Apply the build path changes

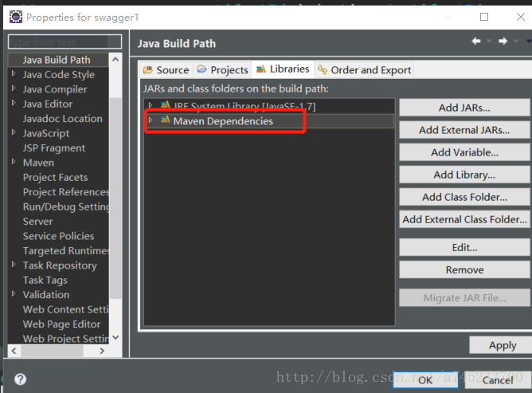pyautogui.click(x=502, y=345)
